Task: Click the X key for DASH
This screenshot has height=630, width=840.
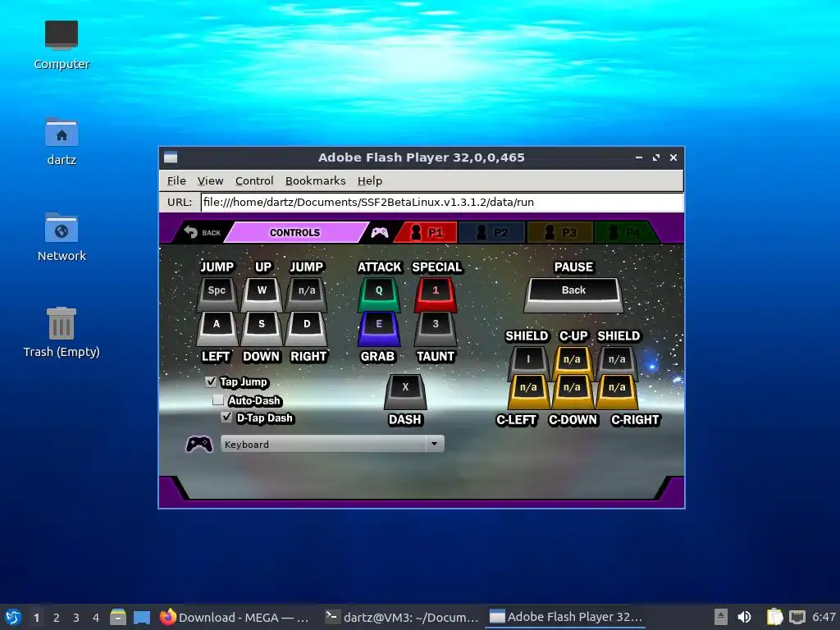Action: (x=405, y=391)
